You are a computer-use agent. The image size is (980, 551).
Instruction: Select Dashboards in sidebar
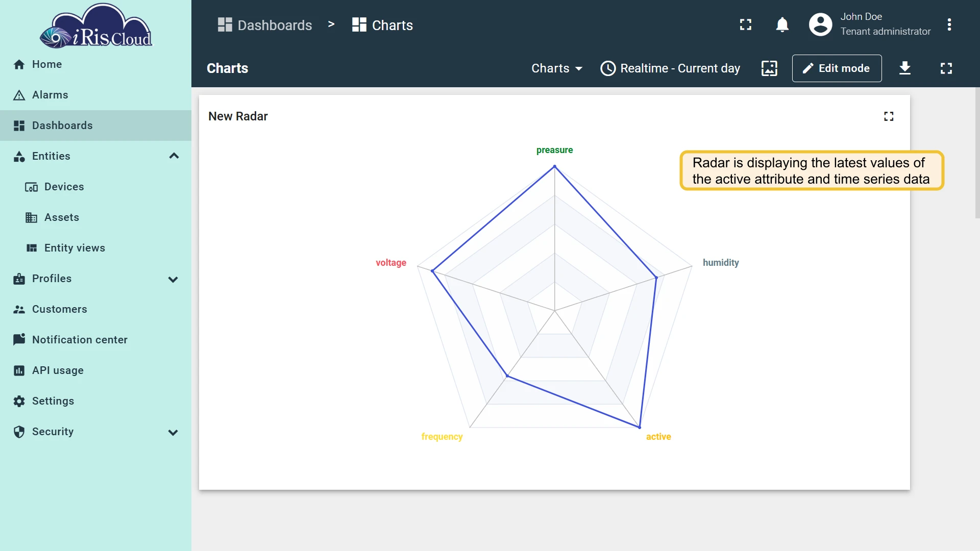pos(95,126)
